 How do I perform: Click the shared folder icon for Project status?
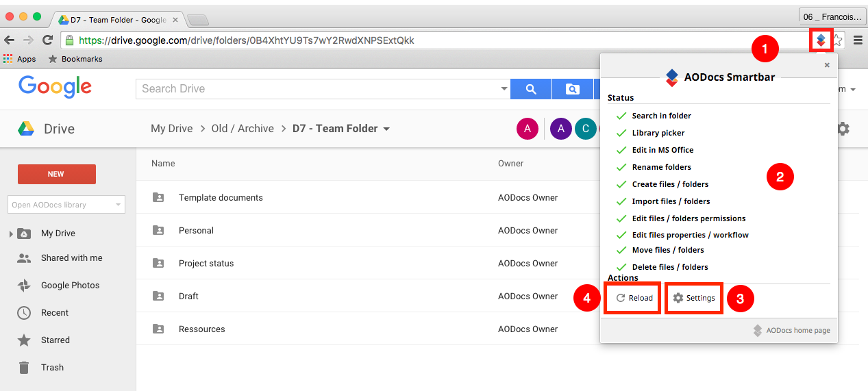coord(158,264)
